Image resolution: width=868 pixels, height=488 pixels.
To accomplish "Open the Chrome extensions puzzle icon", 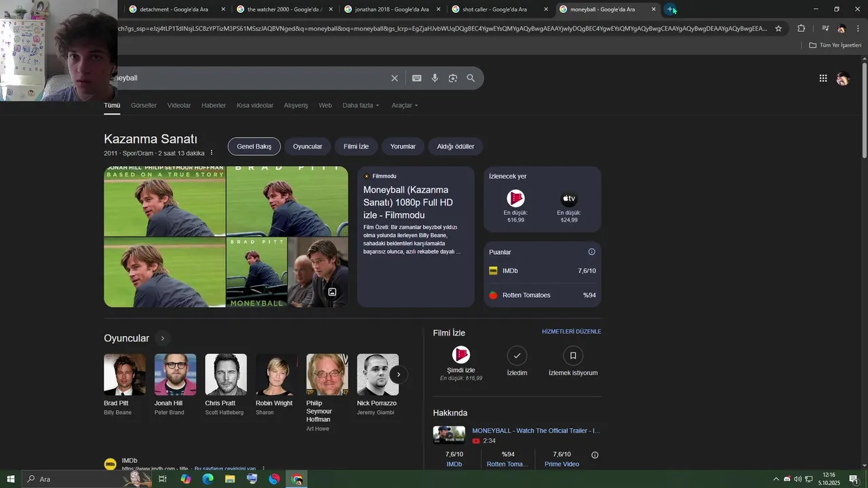I will [802, 28].
